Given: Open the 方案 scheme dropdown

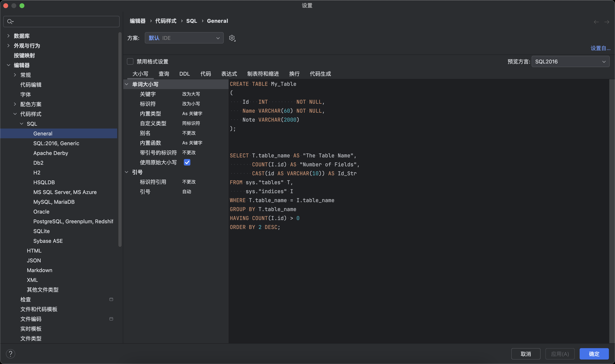Looking at the screenshot, I should (184, 38).
